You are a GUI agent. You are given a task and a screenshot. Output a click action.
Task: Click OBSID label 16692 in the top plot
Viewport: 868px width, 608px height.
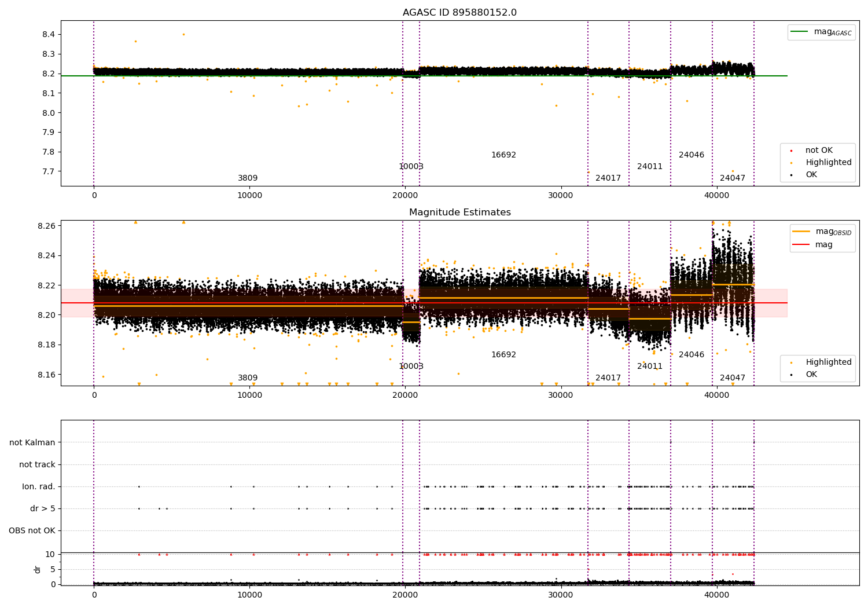[503, 155]
